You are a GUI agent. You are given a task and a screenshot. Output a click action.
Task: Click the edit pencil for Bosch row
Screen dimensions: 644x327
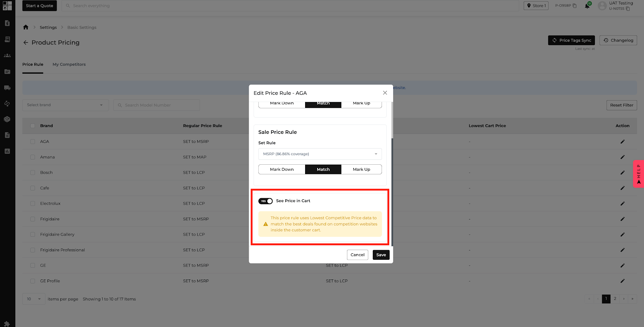tap(622, 173)
